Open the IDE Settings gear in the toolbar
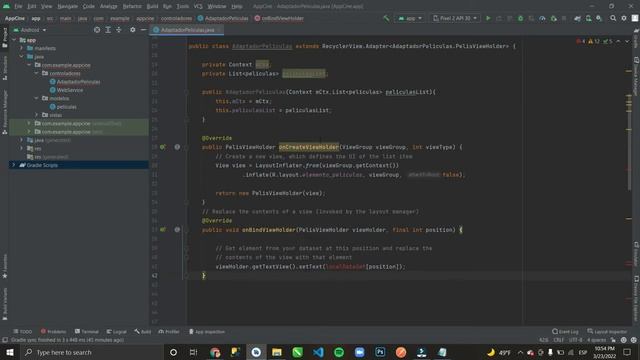Image resolution: width=640 pixels, height=360 pixels. pyautogui.click(x=624, y=18)
